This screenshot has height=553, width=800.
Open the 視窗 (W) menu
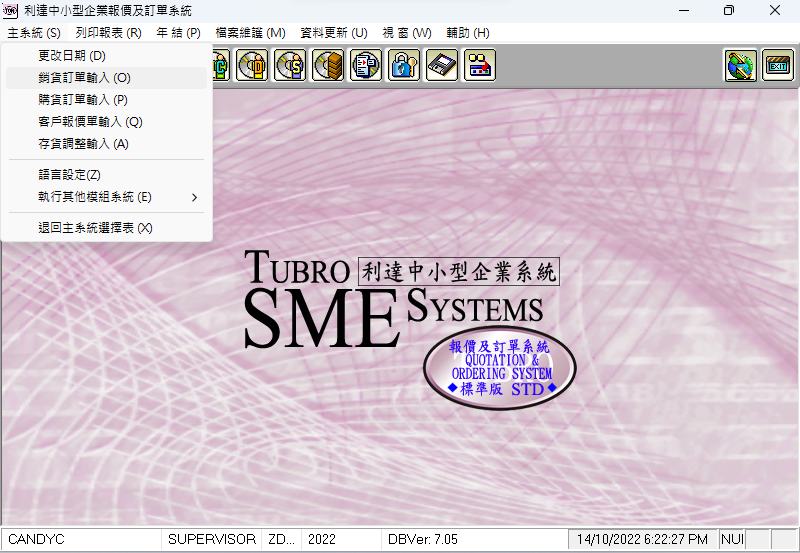tap(407, 33)
